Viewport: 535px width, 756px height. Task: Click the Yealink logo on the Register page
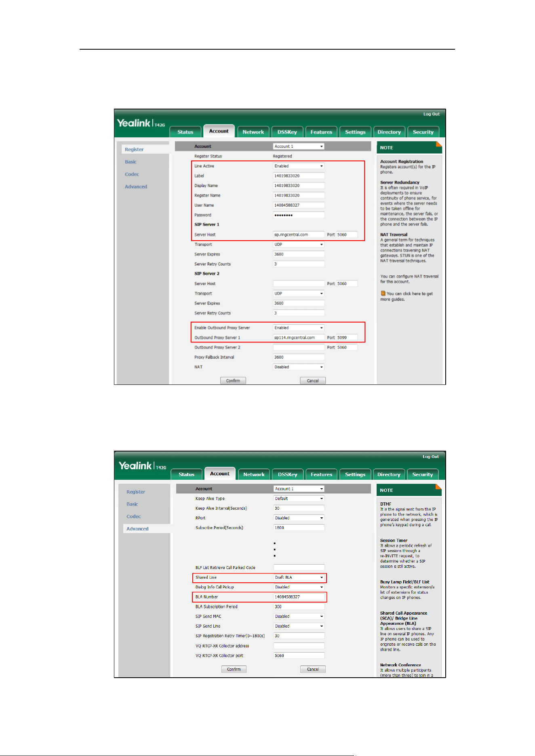click(141, 123)
